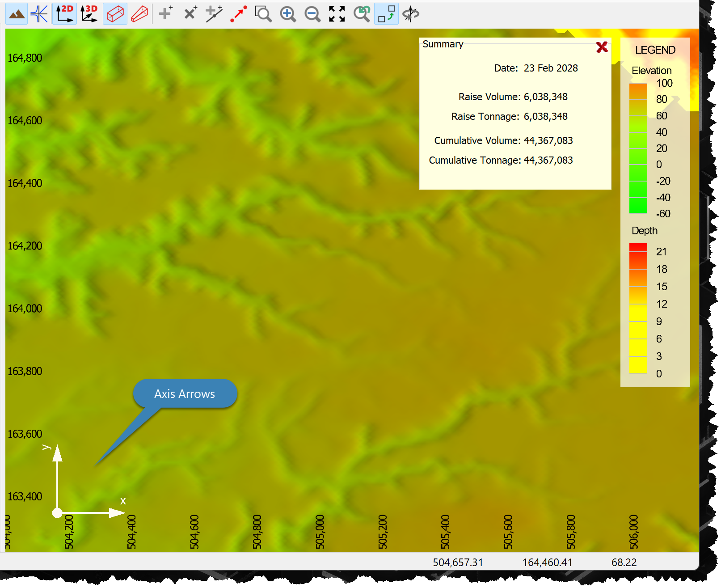Click the add point plus icon
The width and height of the screenshot is (721, 588).
[166, 14]
